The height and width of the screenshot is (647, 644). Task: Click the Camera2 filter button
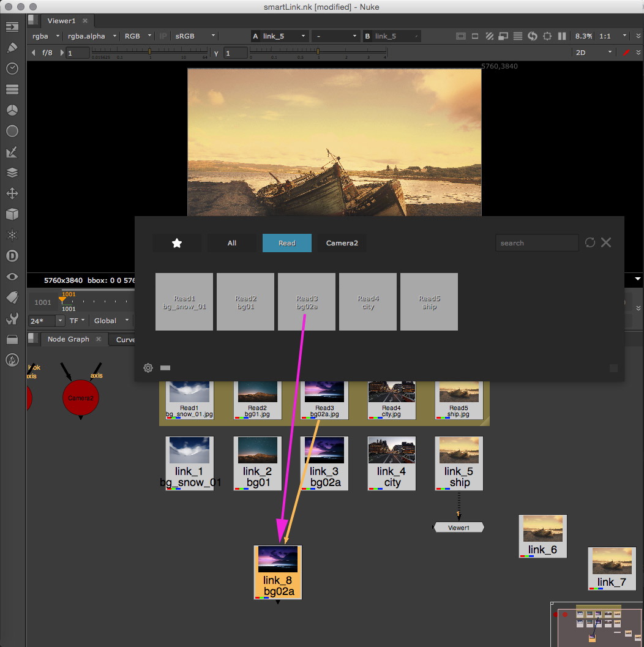click(x=342, y=243)
